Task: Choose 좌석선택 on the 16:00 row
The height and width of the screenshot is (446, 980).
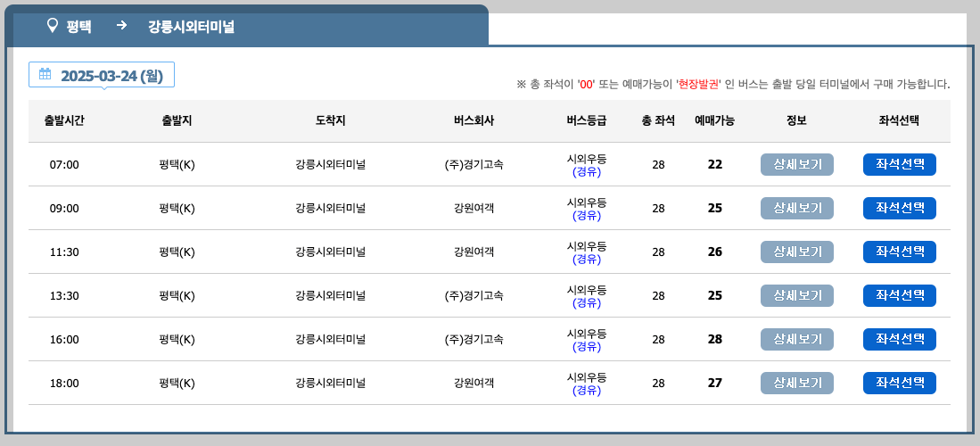Action: click(900, 339)
